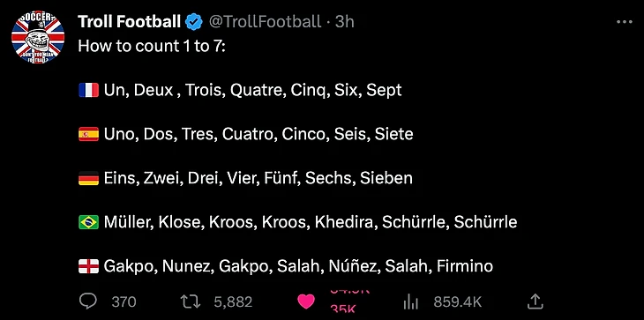Click the France flag emoji

pyautogui.click(x=88, y=90)
